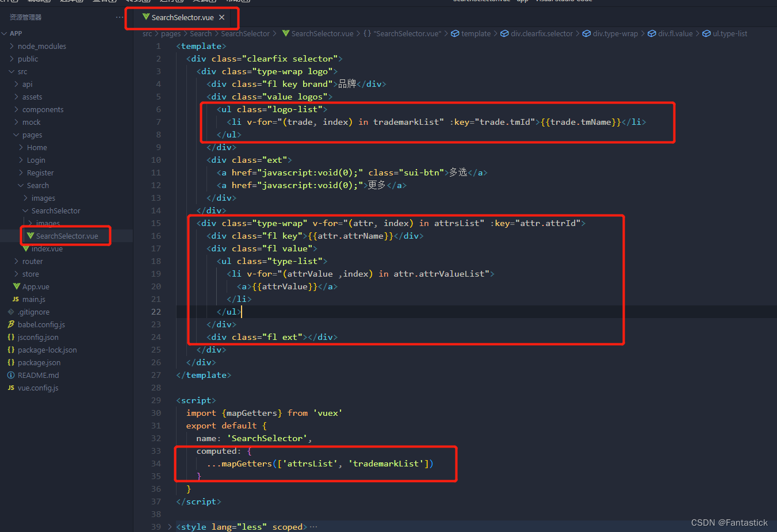Select the api folder in the explorer
Viewport: 777px width, 532px height.
coord(27,84)
